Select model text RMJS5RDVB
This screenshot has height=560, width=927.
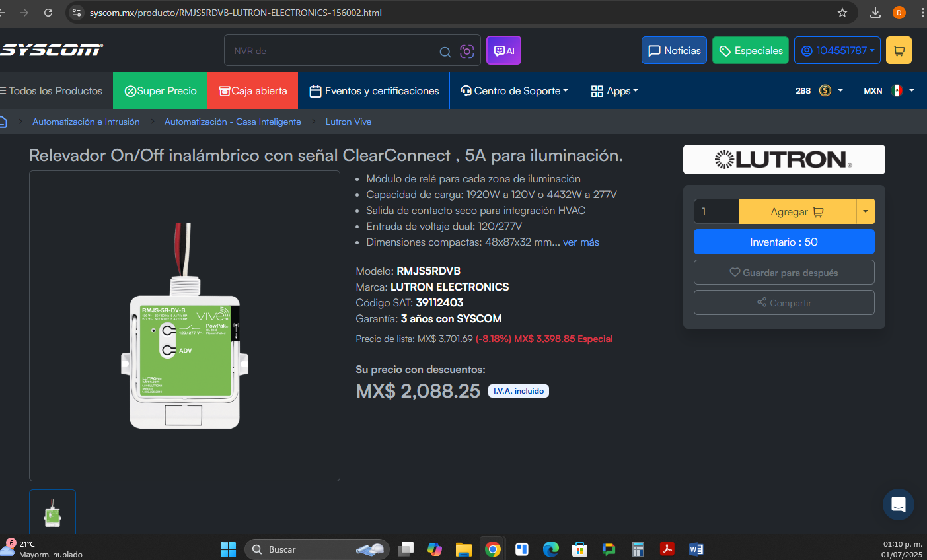[x=428, y=271]
